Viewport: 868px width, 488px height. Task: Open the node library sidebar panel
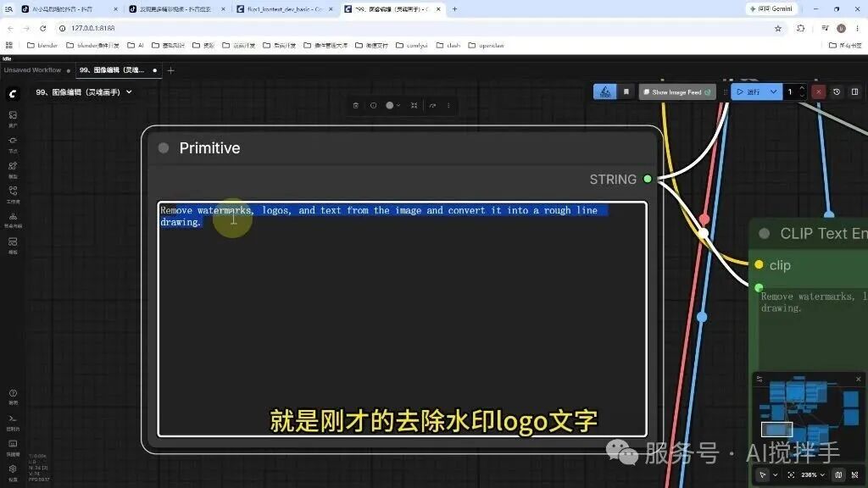click(x=13, y=144)
